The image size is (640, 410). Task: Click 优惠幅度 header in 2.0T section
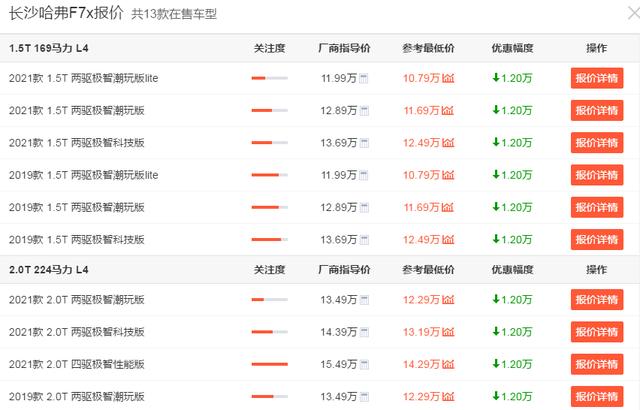(512, 270)
